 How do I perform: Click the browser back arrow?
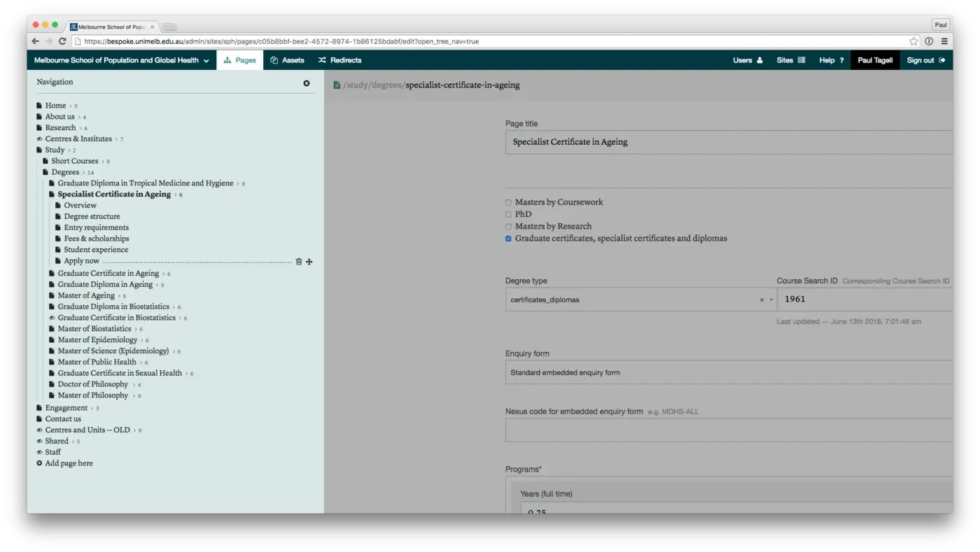[x=36, y=41]
